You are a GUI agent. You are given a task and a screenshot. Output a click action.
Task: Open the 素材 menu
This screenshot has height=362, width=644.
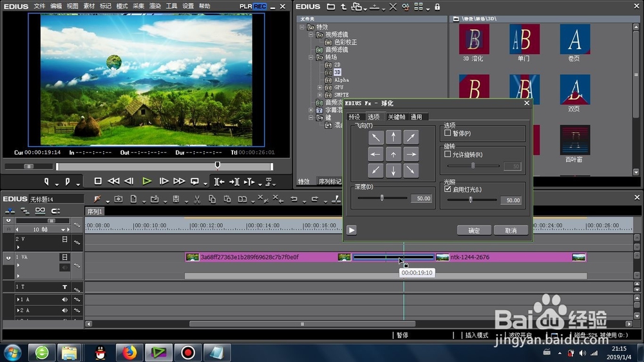(89, 6)
